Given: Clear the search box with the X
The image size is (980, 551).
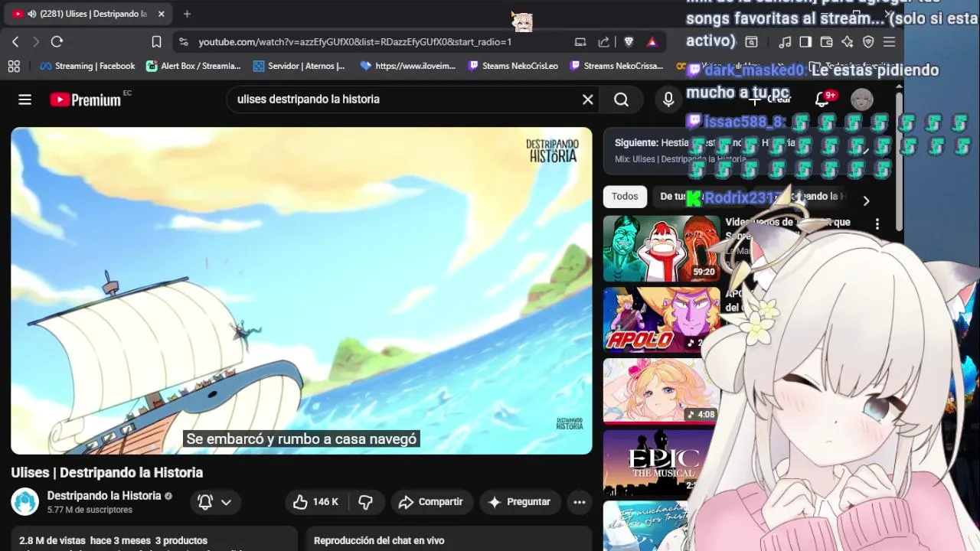Looking at the screenshot, I should pos(588,99).
